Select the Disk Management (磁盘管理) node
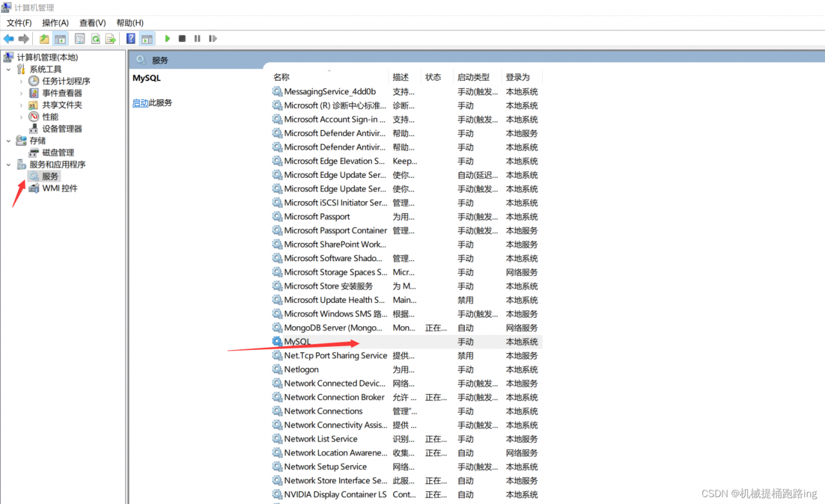 pos(58,153)
